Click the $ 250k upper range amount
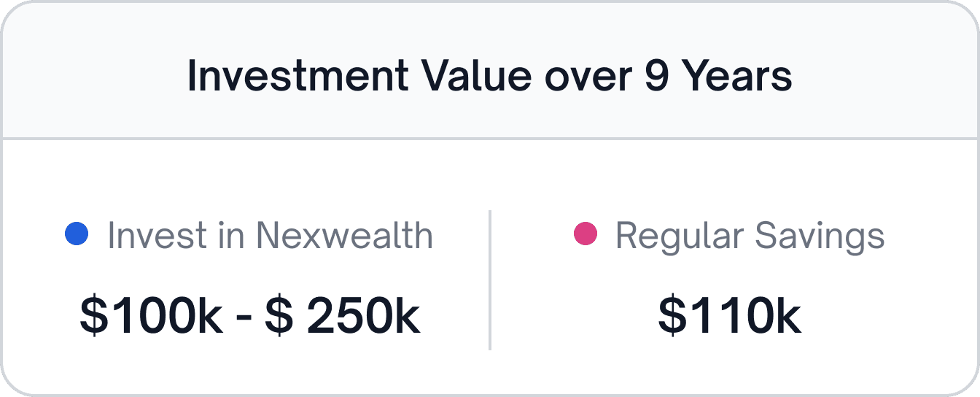The height and width of the screenshot is (397, 980). 343,316
